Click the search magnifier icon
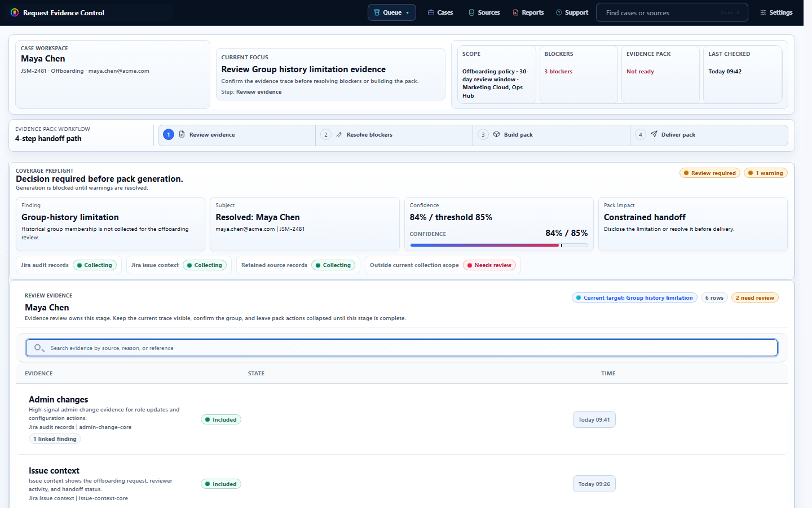The width and height of the screenshot is (812, 508). click(x=39, y=348)
